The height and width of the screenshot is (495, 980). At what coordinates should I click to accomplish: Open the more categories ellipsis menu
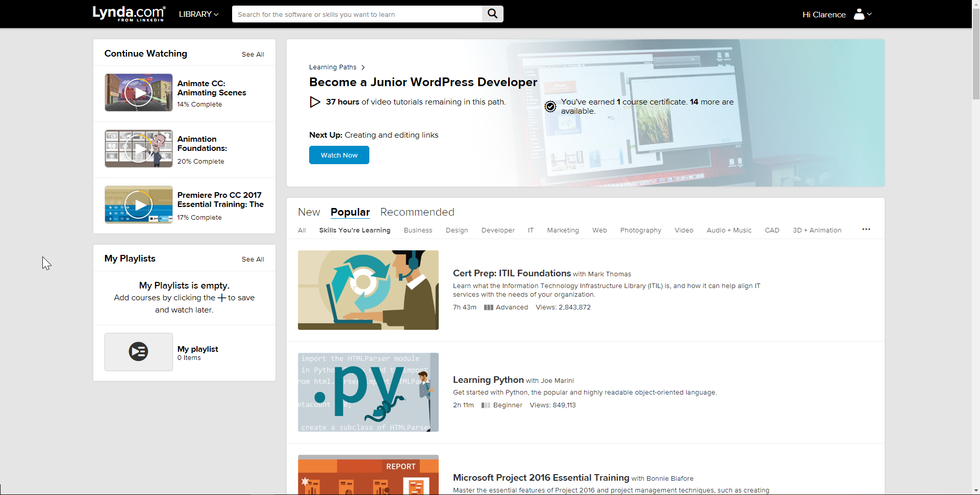[866, 229]
